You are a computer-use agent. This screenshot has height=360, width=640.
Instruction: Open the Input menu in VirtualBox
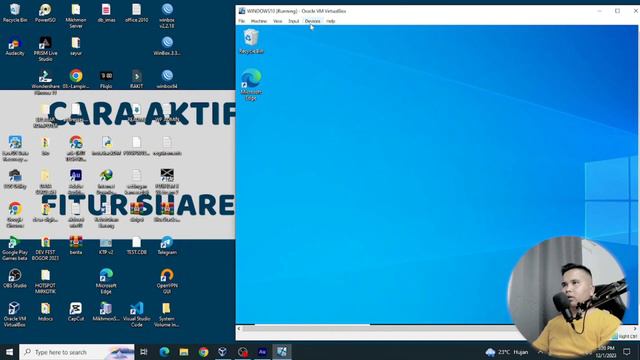point(293,21)
